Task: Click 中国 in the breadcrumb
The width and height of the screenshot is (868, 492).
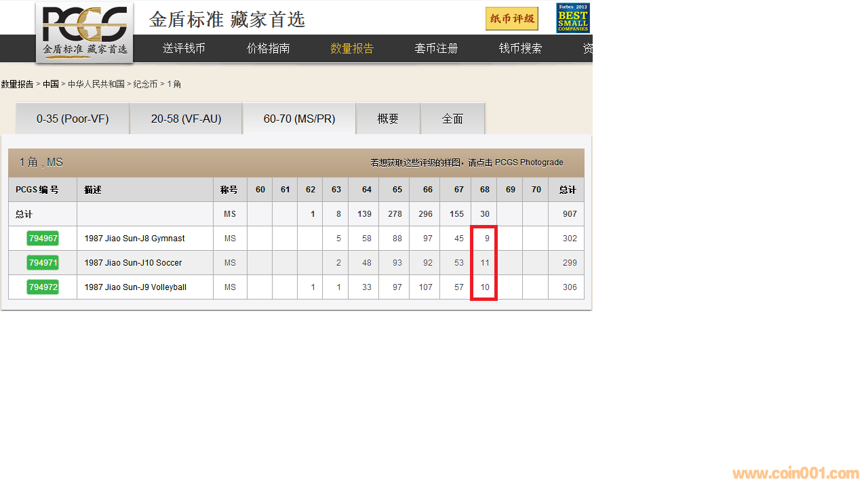Action: click(51, 84)
